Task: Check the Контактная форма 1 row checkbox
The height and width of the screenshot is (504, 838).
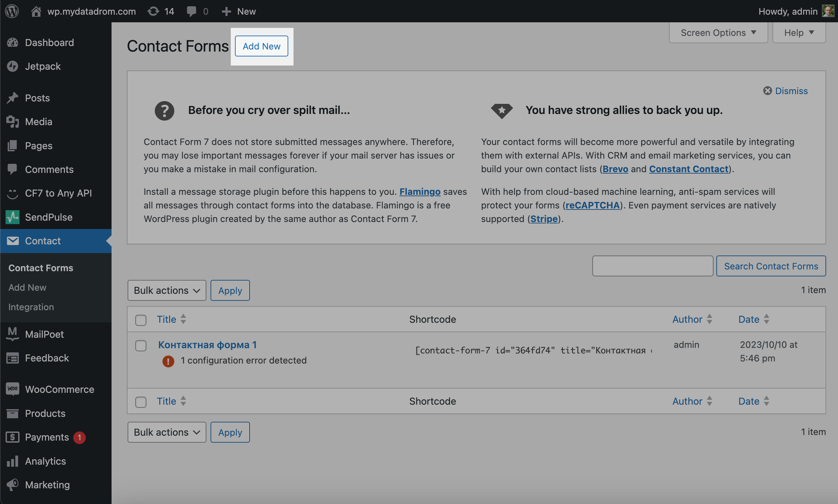Action: coord(141,345)
